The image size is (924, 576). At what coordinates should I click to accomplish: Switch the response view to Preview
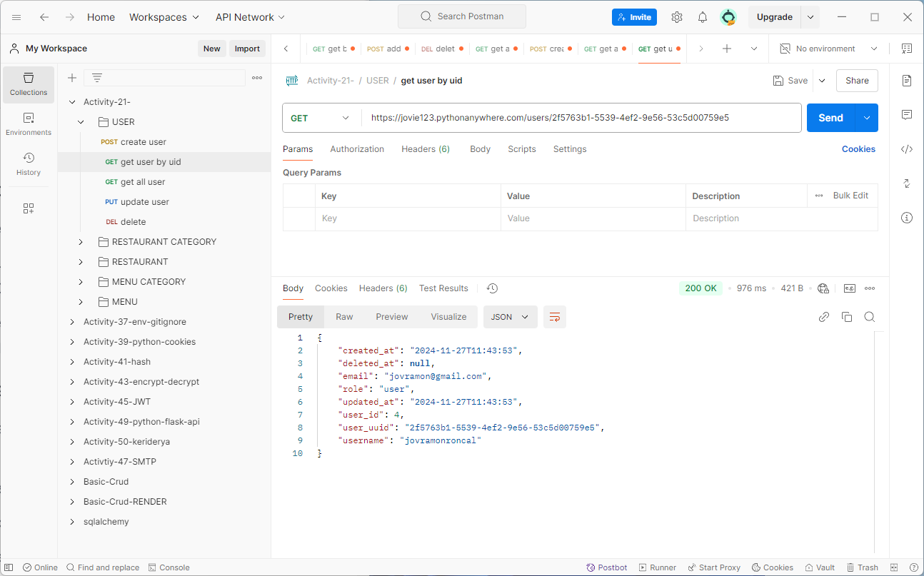click(x=392, y=317)
